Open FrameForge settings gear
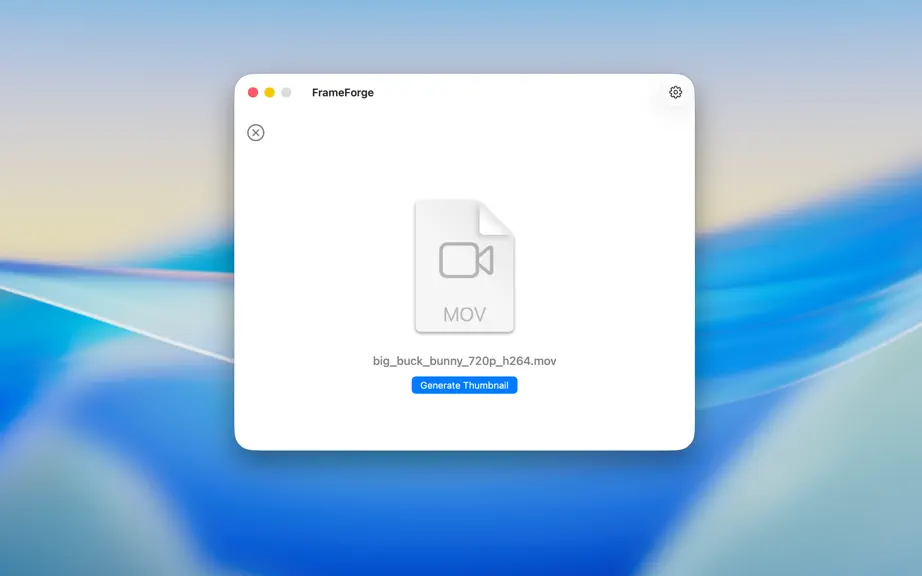Image resolution: width=922 pixels, height=576 pixels. [x=675, y=92]
